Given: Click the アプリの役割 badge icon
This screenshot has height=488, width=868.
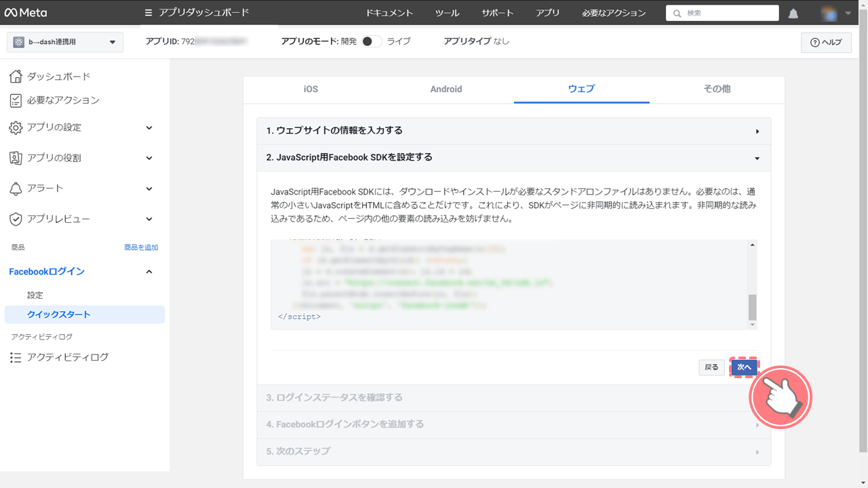Looking at the screenshot, I should pyautogui.click(x=16, y=158).
